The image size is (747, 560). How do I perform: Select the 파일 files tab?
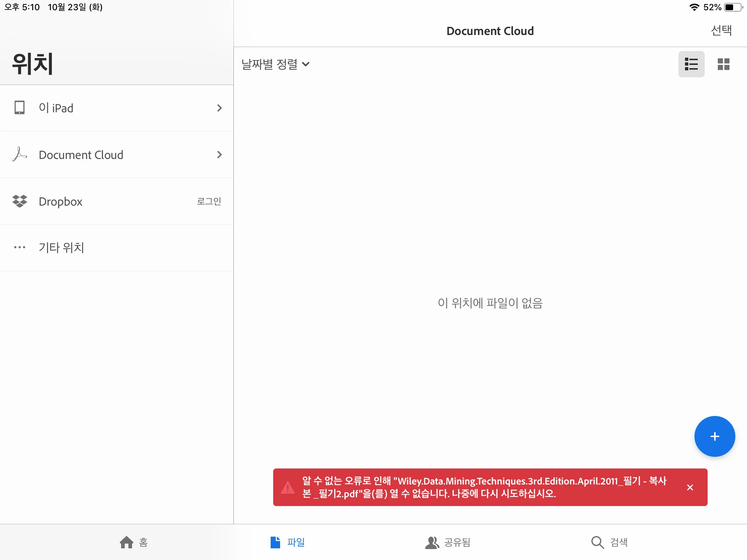click(287, 542)
